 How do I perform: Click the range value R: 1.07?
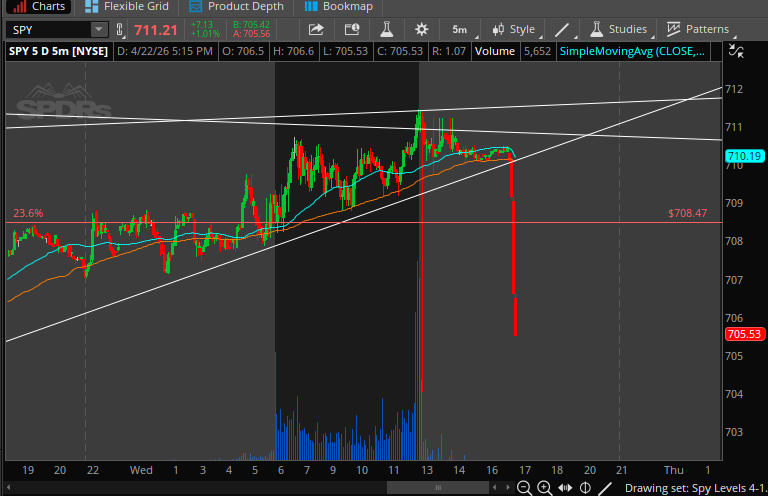(448, 51)
